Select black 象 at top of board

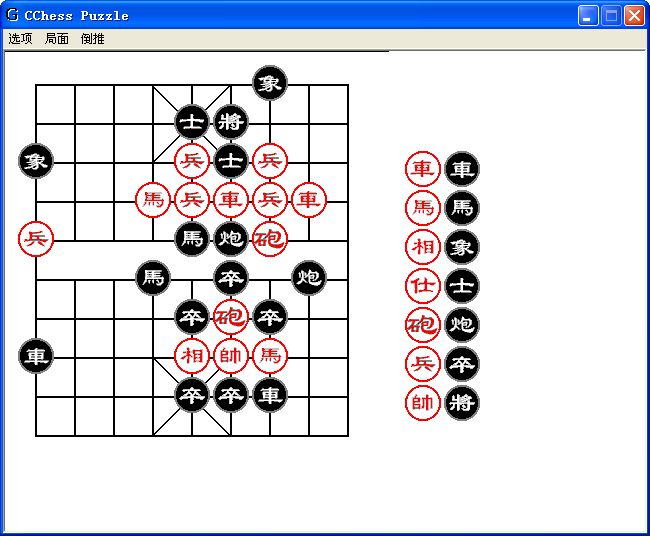[x=270, y=83]
